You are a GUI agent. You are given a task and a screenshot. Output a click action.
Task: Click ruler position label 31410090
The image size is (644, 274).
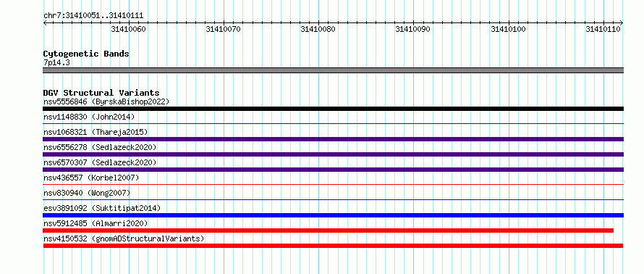412,29
